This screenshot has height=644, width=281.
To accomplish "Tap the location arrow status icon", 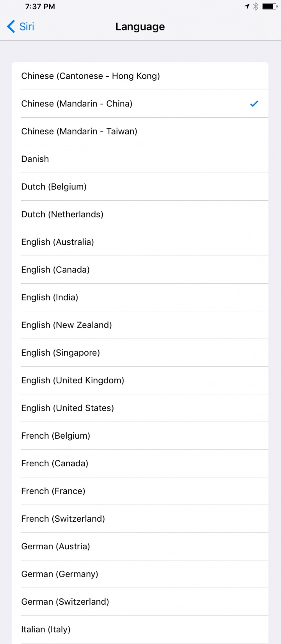I will coord(247,6).
